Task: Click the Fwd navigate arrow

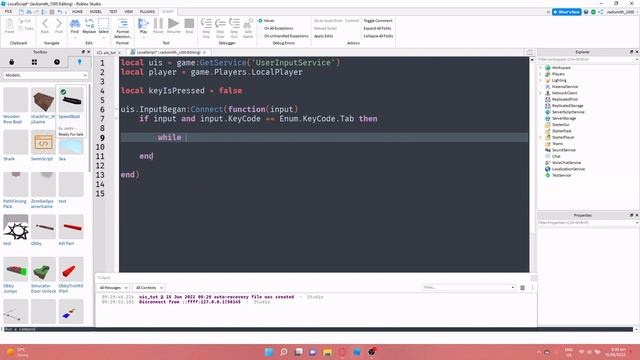Action: click(59, 24)
